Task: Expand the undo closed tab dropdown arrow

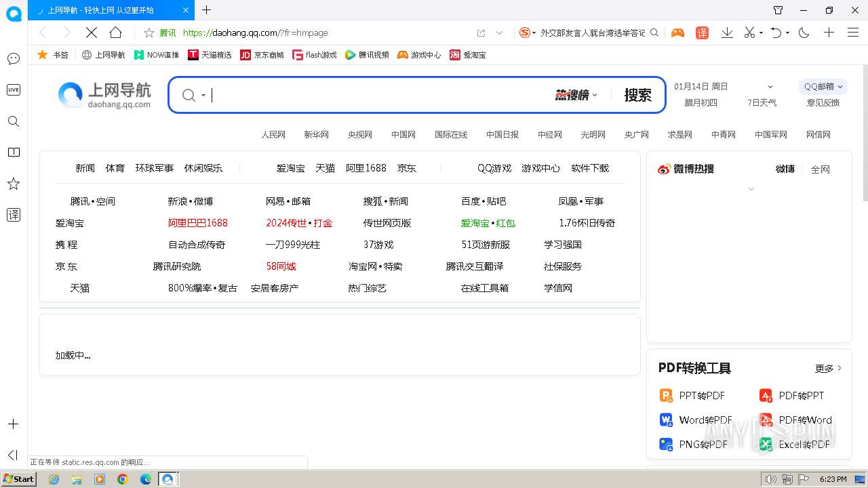Action: click(787, 33)
